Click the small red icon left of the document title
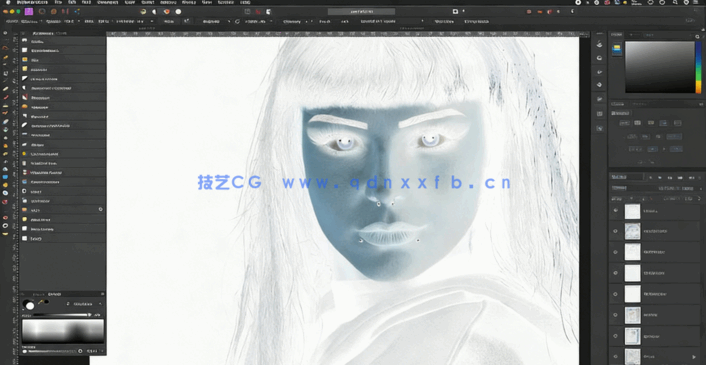The height and width of the screenshot is (365, 706). pos(258,12)
